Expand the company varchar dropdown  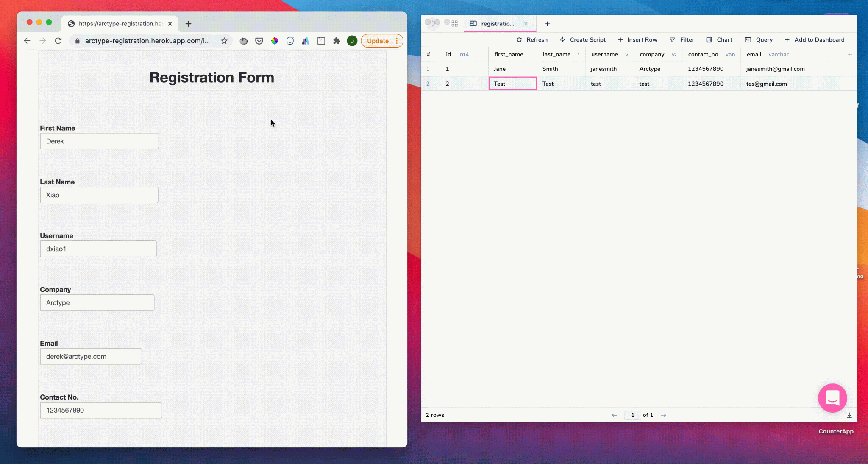coord(674,54)
